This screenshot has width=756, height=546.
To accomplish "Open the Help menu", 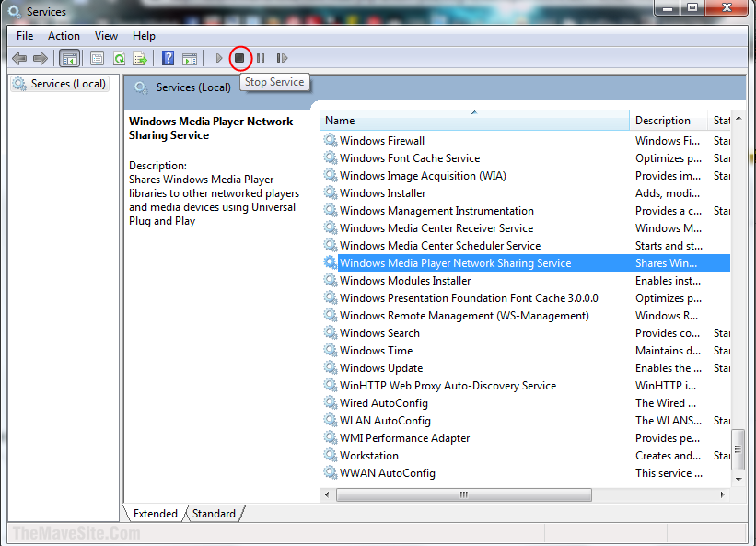I will (x=144, y=36).
